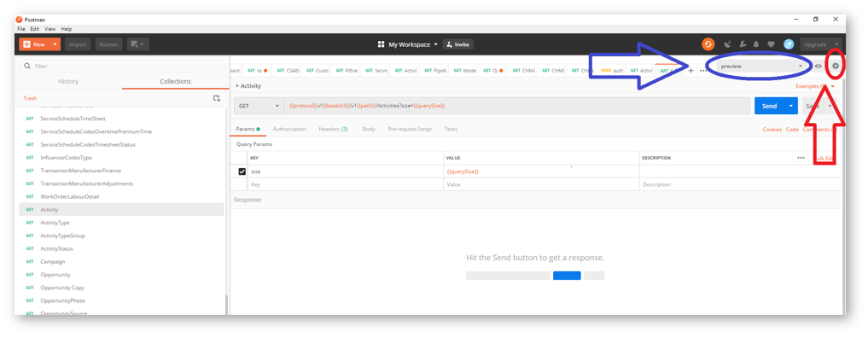The width and height of the screenshot is (868, 337).
Task: Click the Environment quick look eye icon
Action: click(818, 66)
